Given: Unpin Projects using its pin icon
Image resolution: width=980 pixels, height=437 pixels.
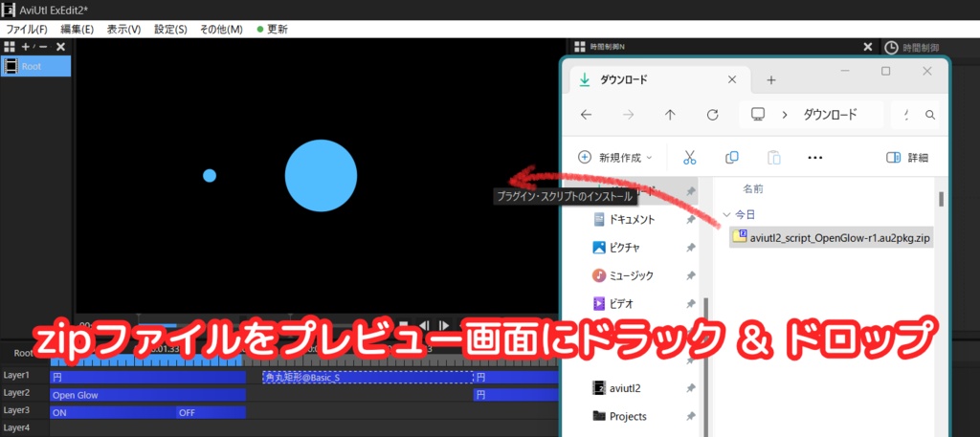Looking at the screenshot, I should [691, 416].
